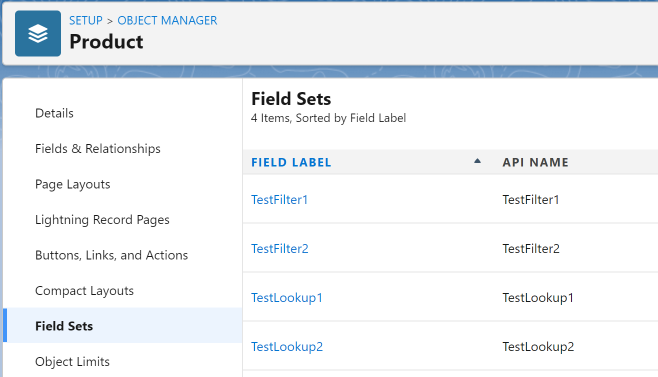Open the TestLookup2 field set
The height and width of the screenshot is (377, 658).
[x=287, y=347]
